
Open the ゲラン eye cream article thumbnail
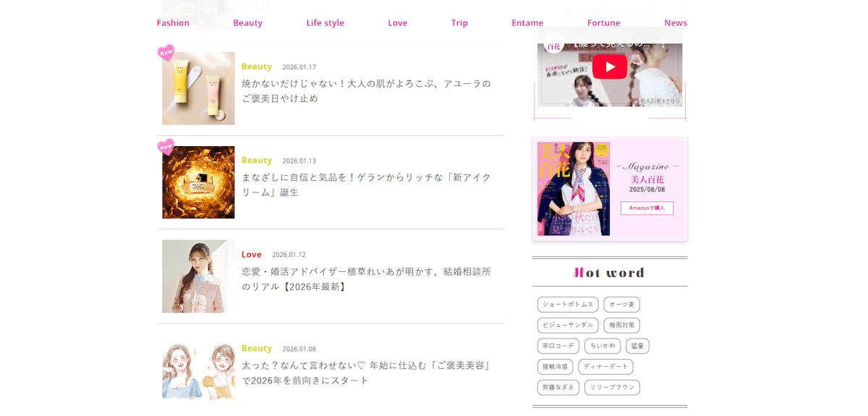click(198, 182)
